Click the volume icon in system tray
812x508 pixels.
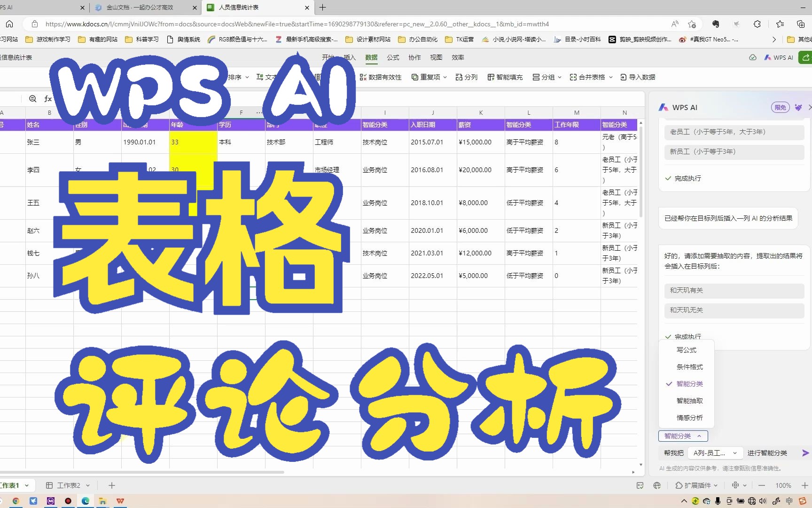click(x=763, y=501)
